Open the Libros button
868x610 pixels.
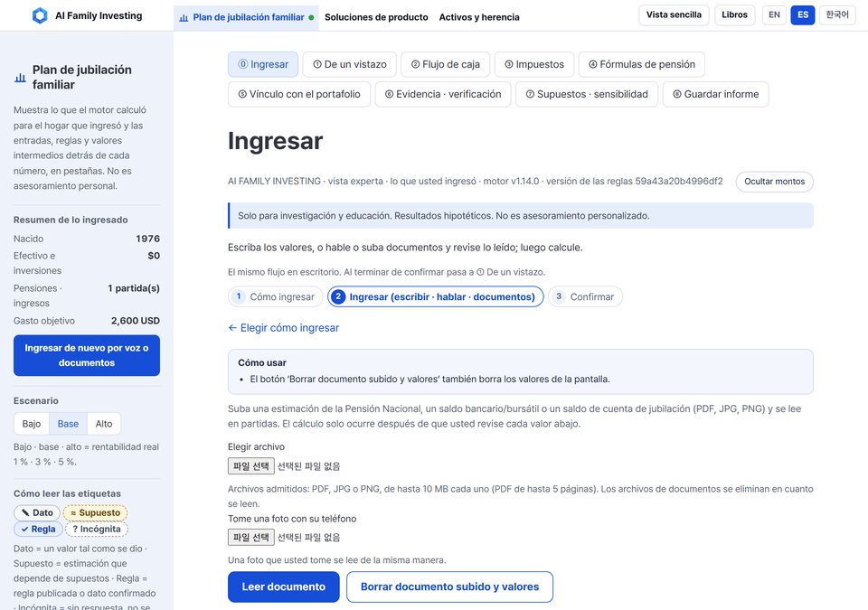click(x=734, y=15)
